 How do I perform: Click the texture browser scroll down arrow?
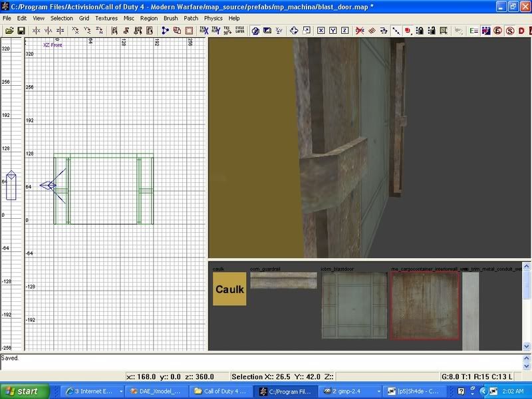[x=526, y=346]
